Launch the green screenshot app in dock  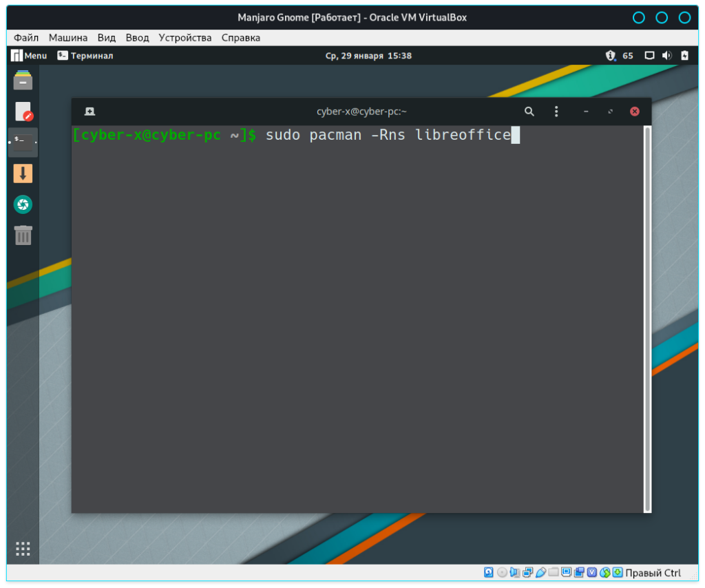coord(23,204)
